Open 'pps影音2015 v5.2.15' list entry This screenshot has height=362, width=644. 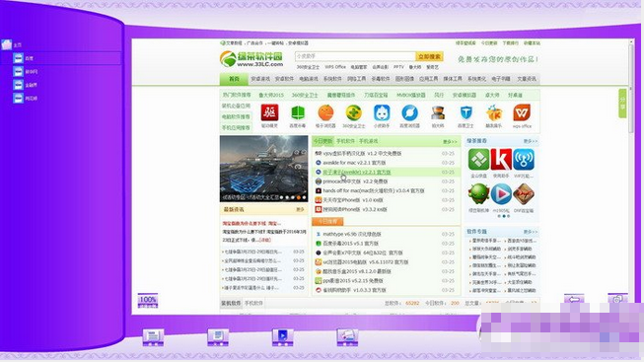click(353, 281)
